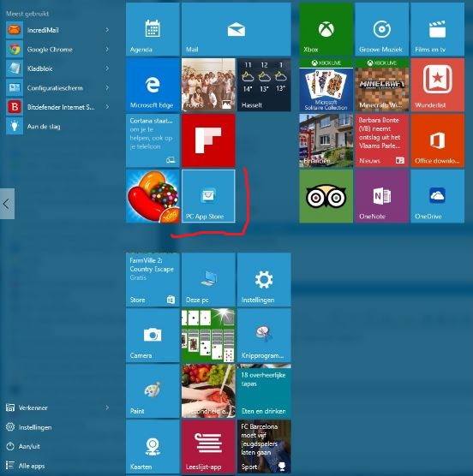Open the Hasselt weather tile
This screenshot has width=473, height=476.
tap(264, 85)
